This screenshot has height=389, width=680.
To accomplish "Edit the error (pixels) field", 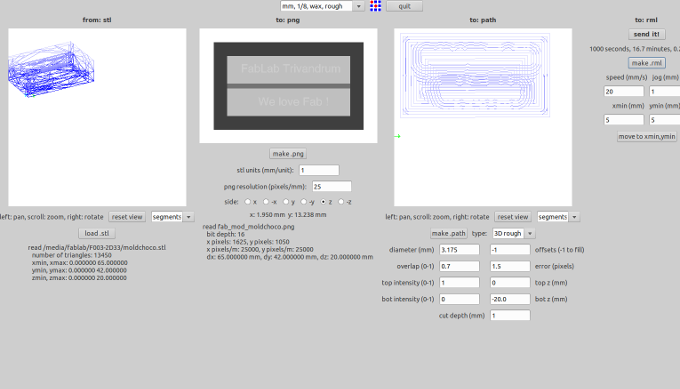I will pos(510,266).
